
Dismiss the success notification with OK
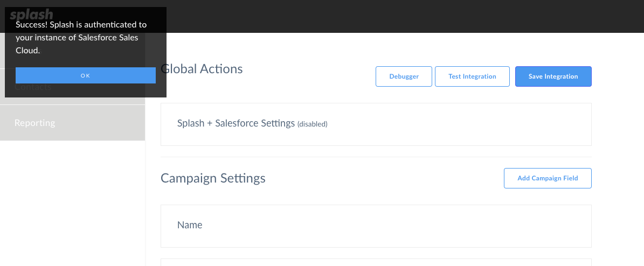pos(86,75)
